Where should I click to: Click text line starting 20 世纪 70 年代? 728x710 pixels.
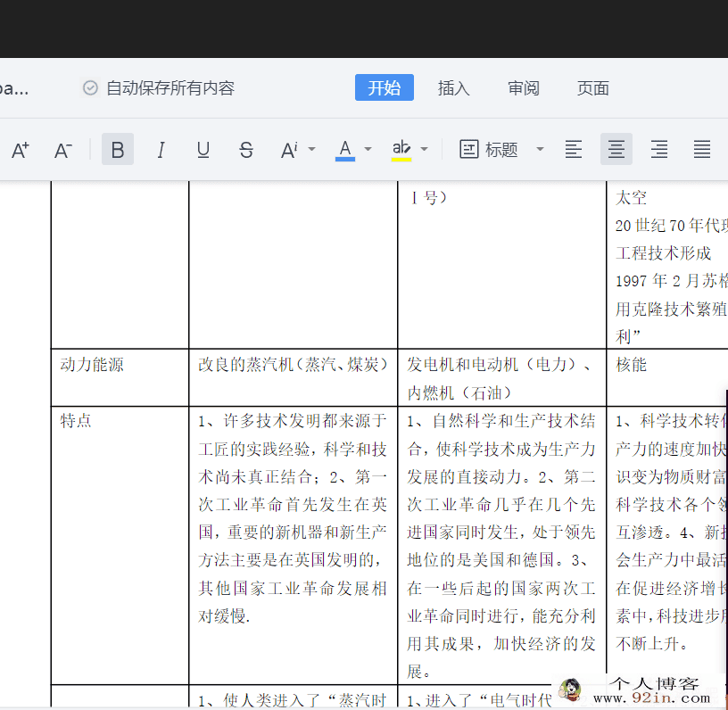[x=672, y=226]
